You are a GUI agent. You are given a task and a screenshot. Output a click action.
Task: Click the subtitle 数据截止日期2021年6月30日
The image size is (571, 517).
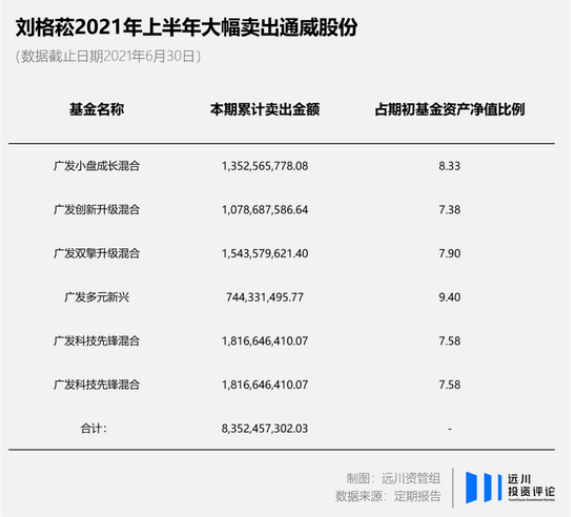pos(108,56)
